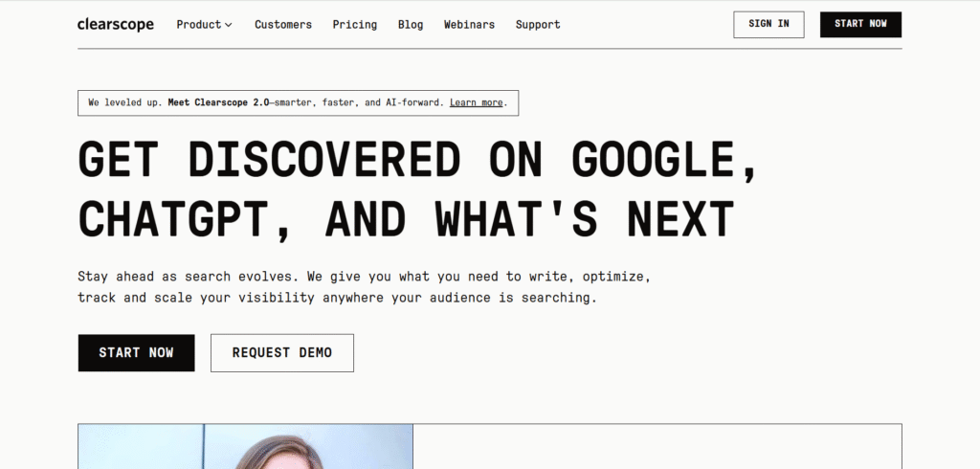Click the clearscope logo

point(115,25)
